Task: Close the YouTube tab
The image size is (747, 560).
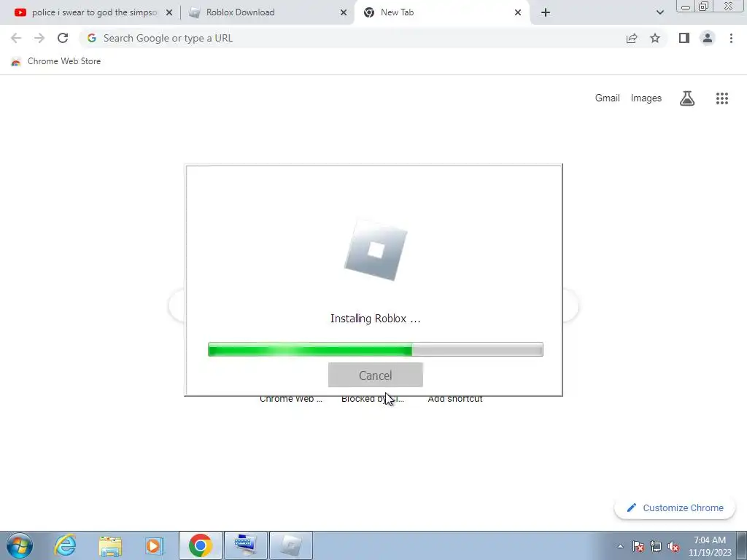Action: (x=169, y=13)
